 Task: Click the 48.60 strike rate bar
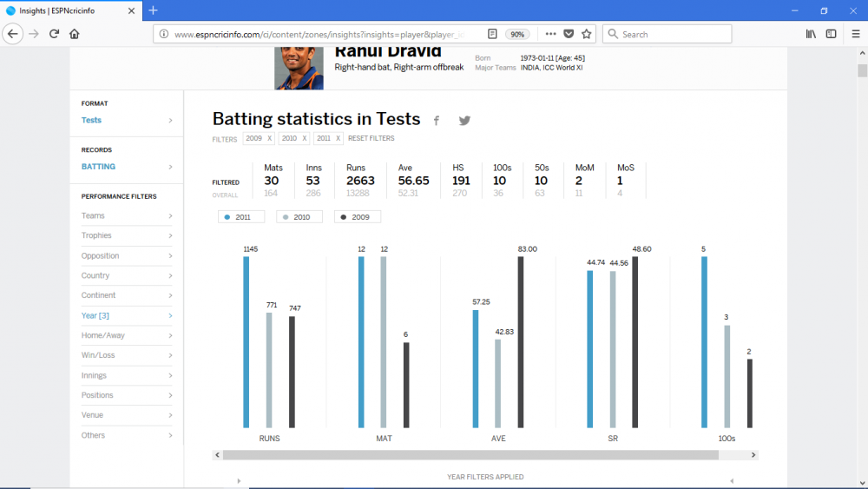[635, 342]
